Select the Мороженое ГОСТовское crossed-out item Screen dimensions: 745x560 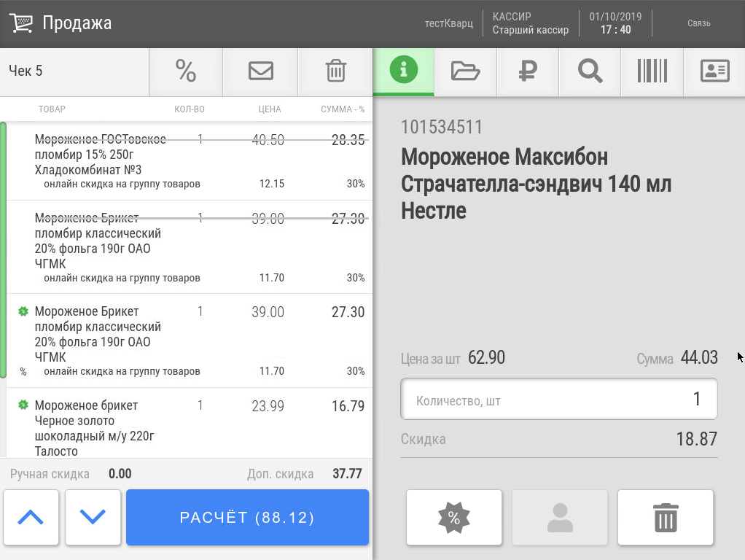click(189, 160)
